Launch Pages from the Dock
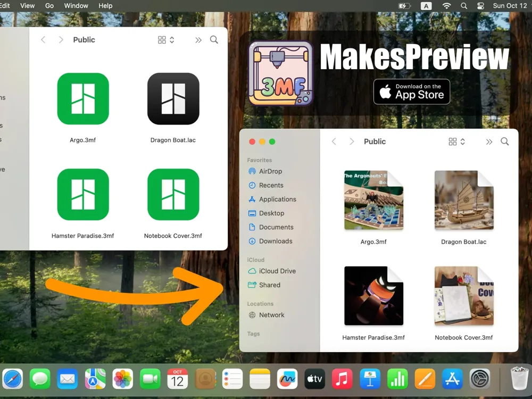 pyautogui.click(x=425, y=379)
